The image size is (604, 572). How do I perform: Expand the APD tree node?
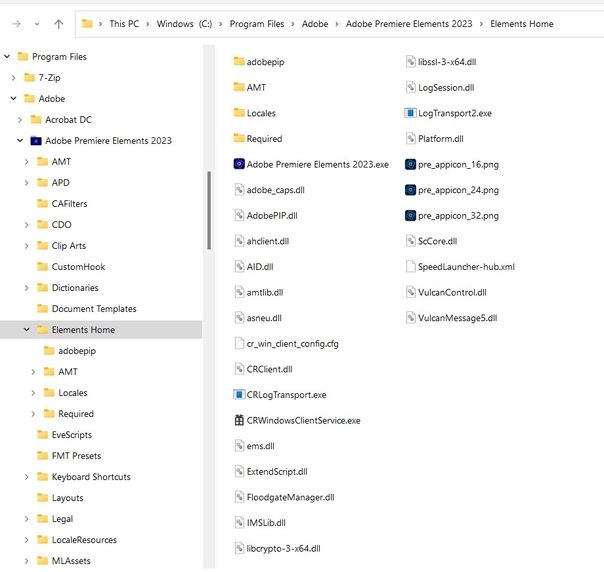(27, 183)
